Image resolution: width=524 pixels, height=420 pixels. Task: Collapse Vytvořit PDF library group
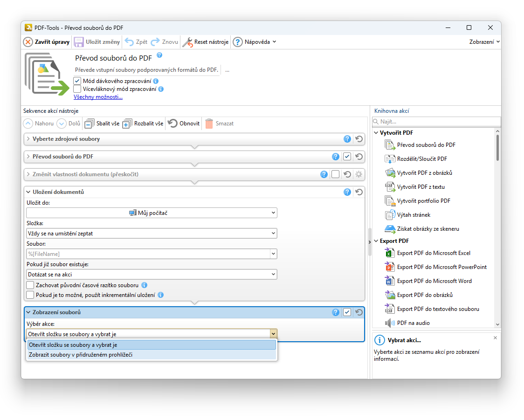click(x=376, y=133)
